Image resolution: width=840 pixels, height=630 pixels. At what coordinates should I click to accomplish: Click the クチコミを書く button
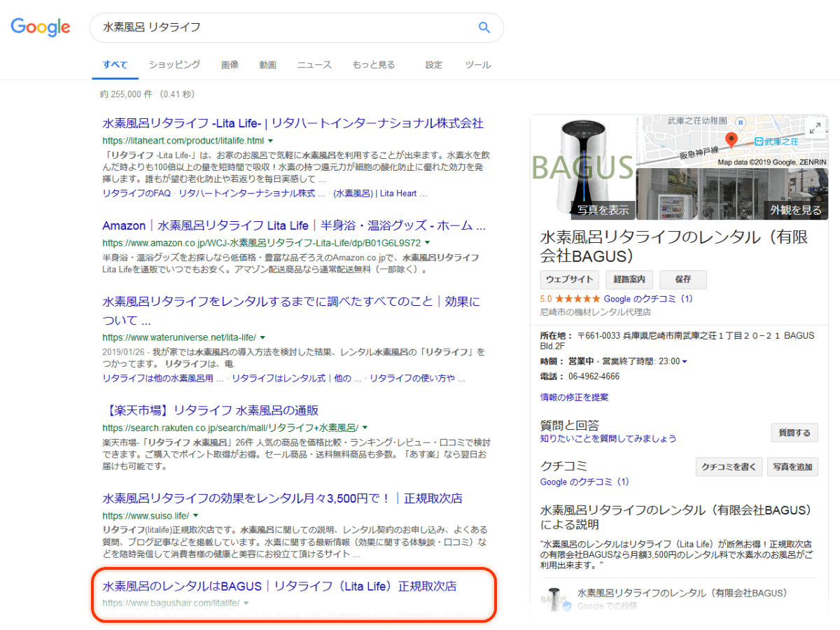[x=728, y=467]
